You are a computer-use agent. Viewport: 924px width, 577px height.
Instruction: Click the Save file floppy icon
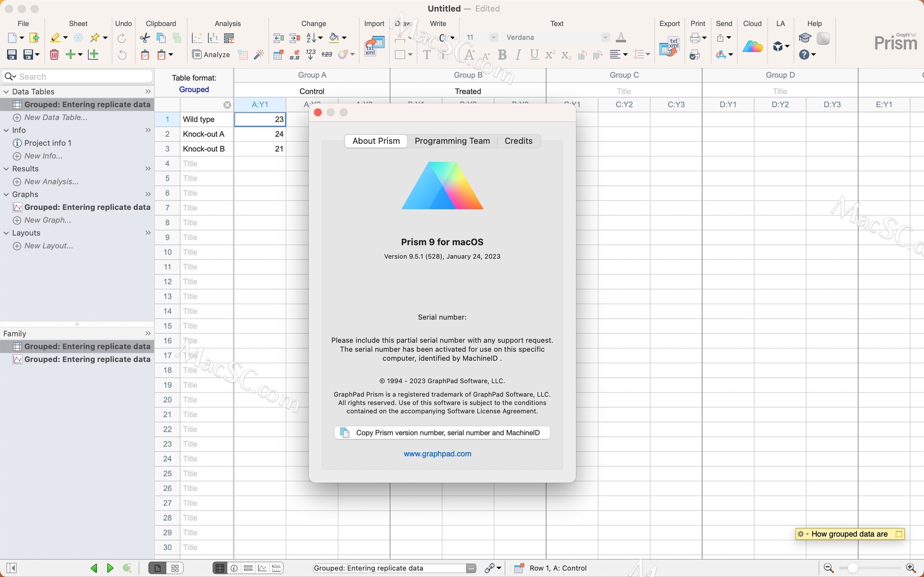click(12, 55)
